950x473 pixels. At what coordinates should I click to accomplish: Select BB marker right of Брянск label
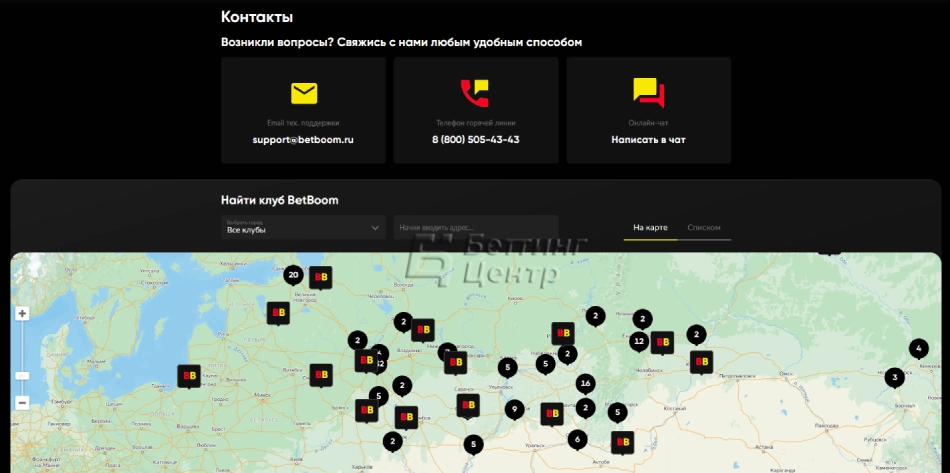coord(367,411)
